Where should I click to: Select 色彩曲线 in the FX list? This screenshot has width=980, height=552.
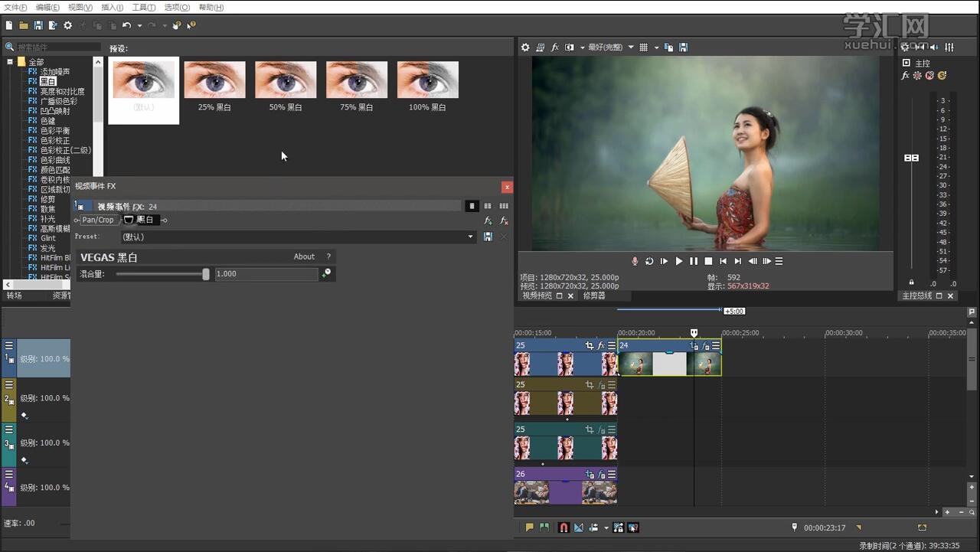click(54, 160)
